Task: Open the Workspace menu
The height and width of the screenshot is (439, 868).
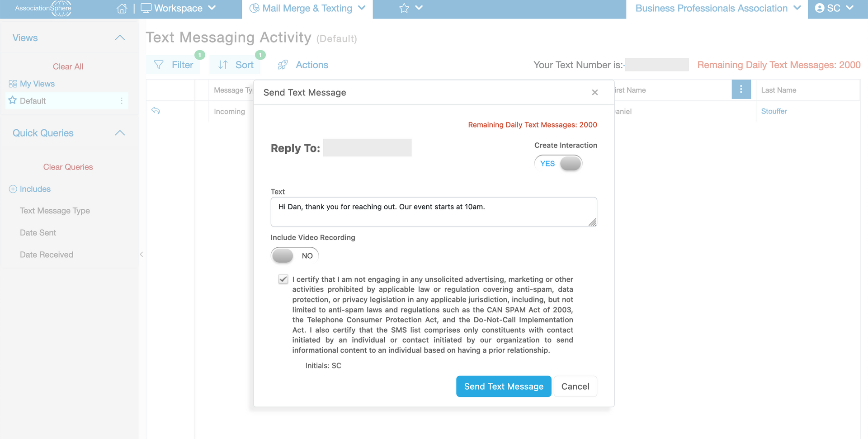Action: pyautogui.click(x=178, y=8)
